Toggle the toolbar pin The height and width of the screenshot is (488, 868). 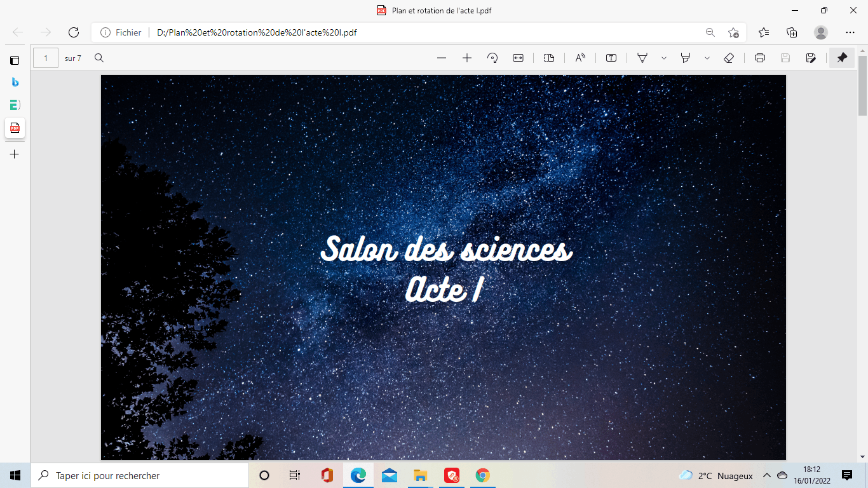click(842, 58)
